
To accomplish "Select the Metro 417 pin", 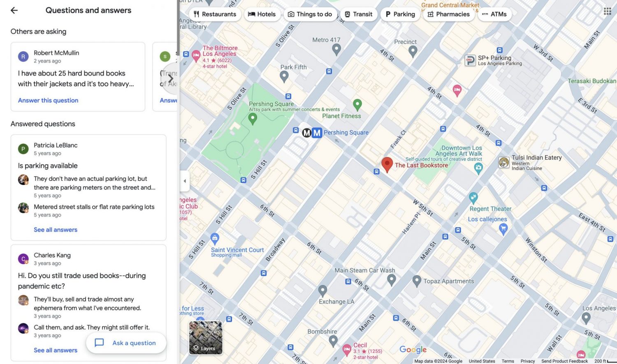I will [336, 50].
